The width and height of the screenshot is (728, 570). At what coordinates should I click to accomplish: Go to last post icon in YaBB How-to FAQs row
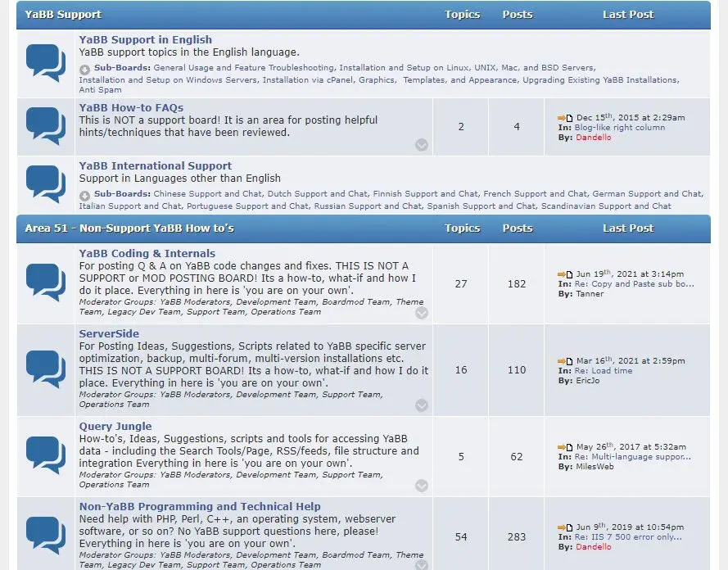(565, 118)
